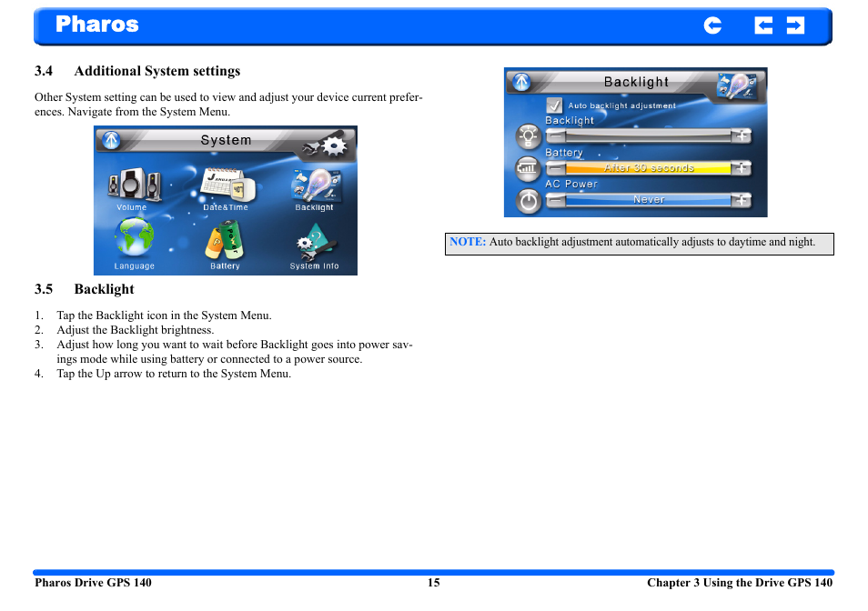Viewport: 868px width, 611px height.
Task: Tap up arrow on Backlight screen
Action: pos(521,82)
